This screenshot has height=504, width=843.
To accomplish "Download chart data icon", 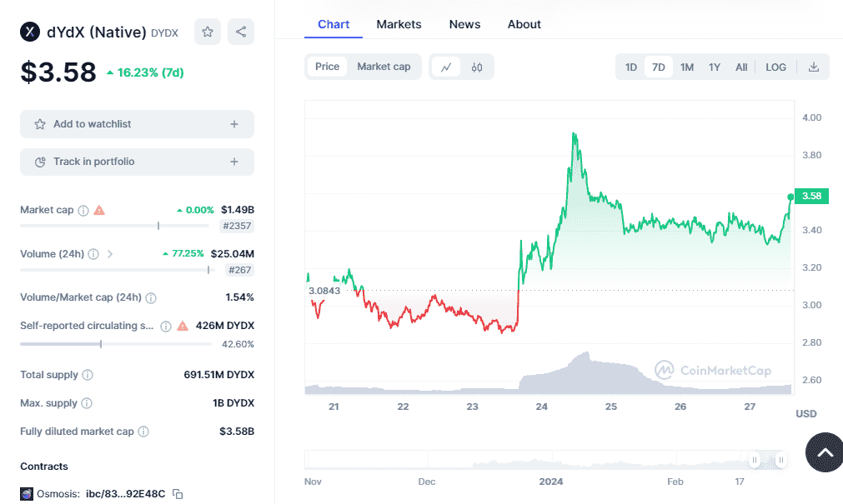I will tap(814, 67).
